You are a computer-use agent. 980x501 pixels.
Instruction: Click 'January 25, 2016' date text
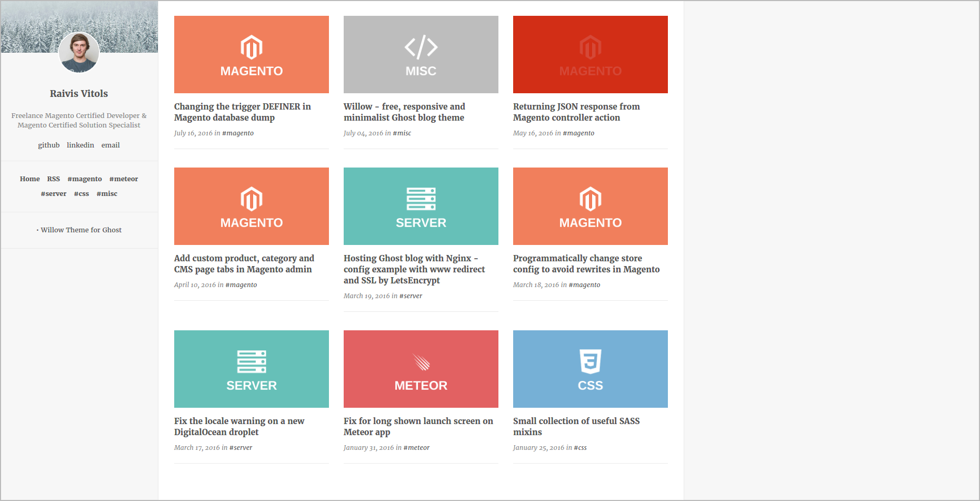click(x=538, y=448)
